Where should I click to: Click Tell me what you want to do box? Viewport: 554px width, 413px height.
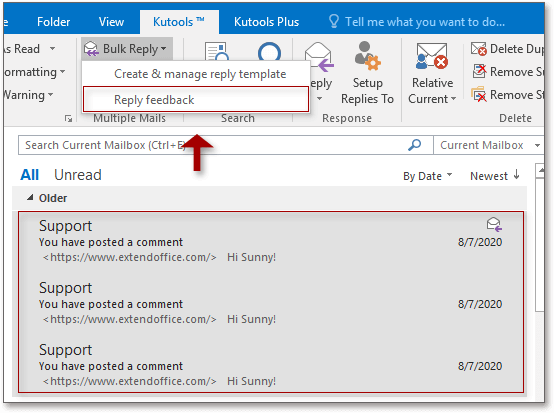coord(425,22)
